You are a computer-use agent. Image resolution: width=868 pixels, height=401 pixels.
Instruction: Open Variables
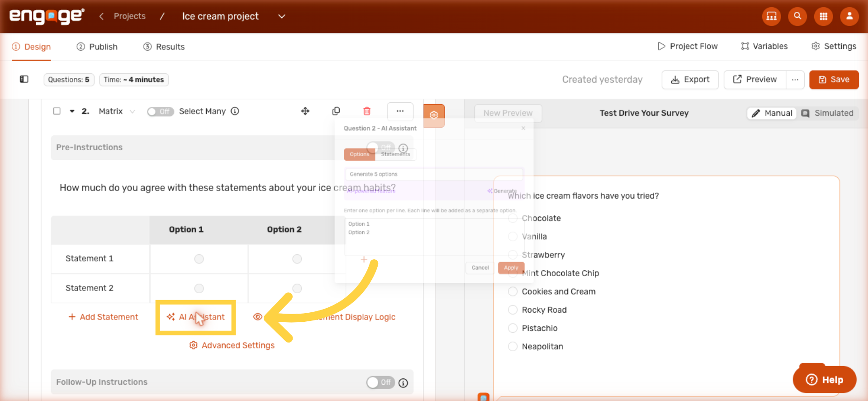pos(764,46)
